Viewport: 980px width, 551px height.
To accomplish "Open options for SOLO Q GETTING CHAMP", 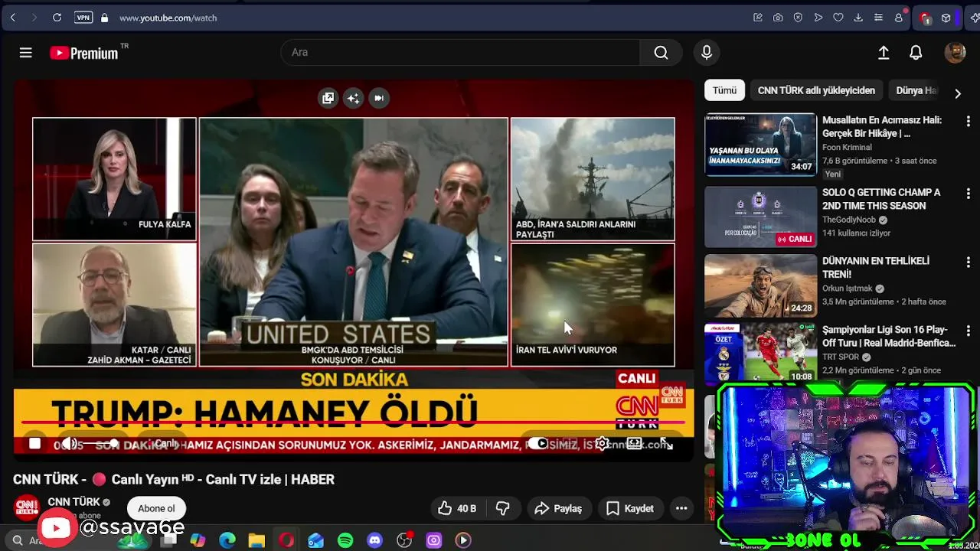I will pyautogui.click(x=968, y=194).
